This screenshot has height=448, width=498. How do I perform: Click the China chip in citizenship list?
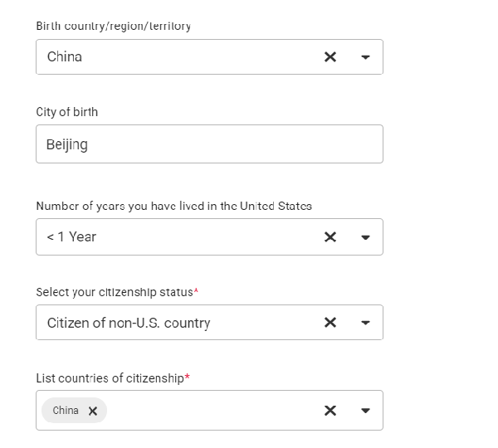tap(66, 410)
